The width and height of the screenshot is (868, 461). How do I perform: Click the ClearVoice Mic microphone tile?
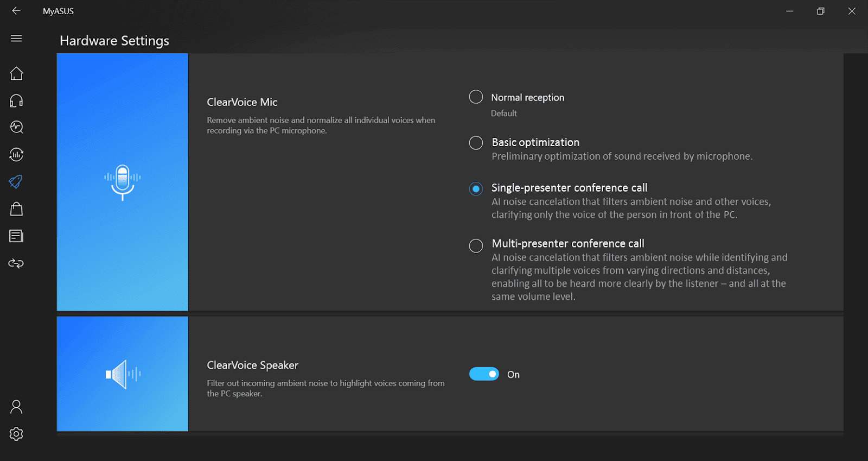pos(123,182)
